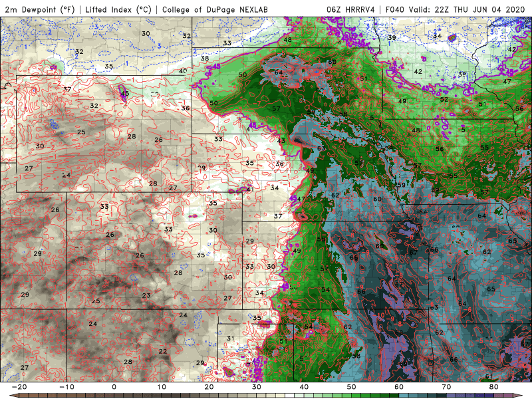The width and height of the screenshot is (532, 399).
Task: Click the "06Z HRRRV4" model run label
Action: [x=350, y=9]
